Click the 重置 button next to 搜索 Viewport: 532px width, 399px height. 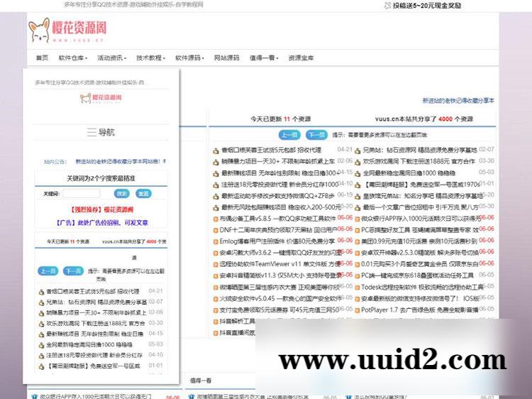point(143,194)
